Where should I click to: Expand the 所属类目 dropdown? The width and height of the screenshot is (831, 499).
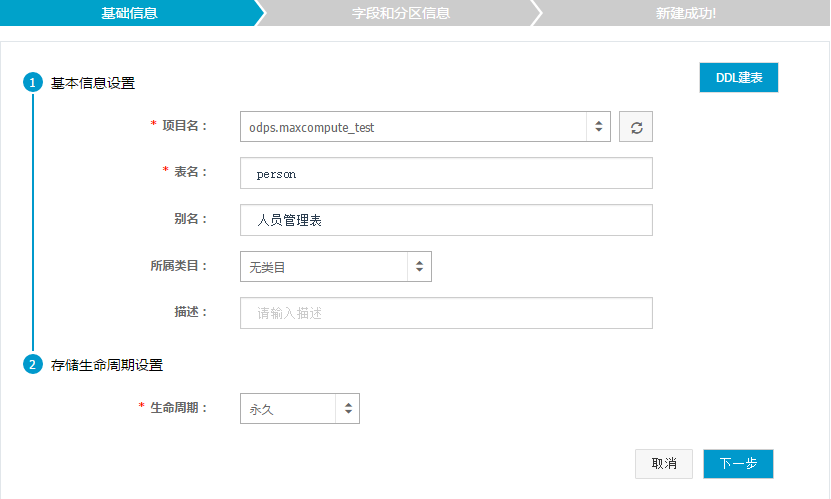335,266
